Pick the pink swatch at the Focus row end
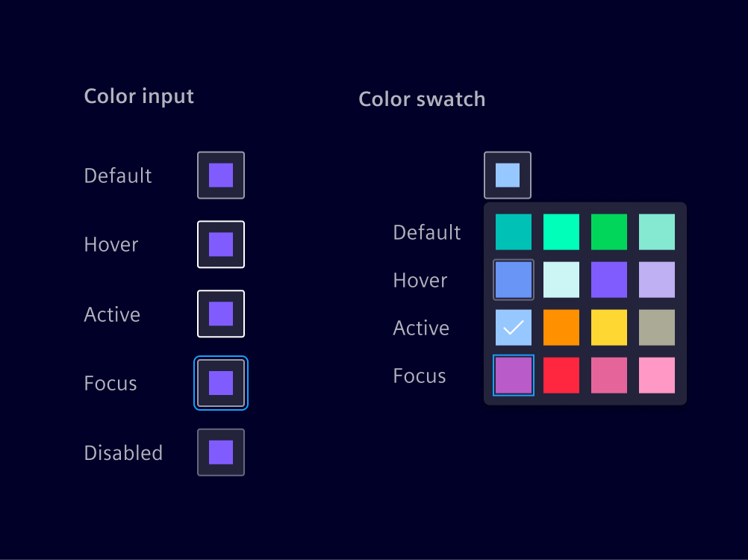The width and height of the screenshot is (748, 560). pyautogui.click(x=656, y=375)
